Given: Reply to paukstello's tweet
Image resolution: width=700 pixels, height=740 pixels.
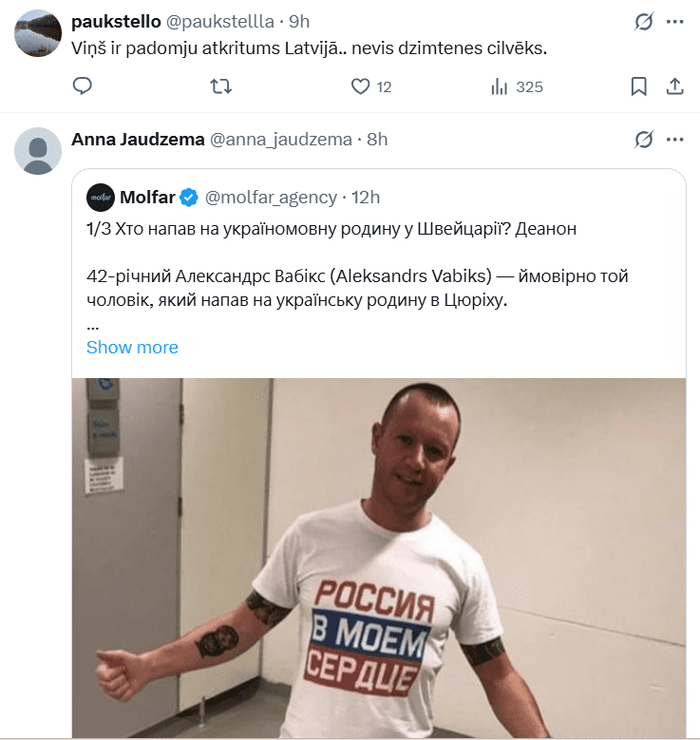Looking at the screenshot, I should [x=83, y=86].
